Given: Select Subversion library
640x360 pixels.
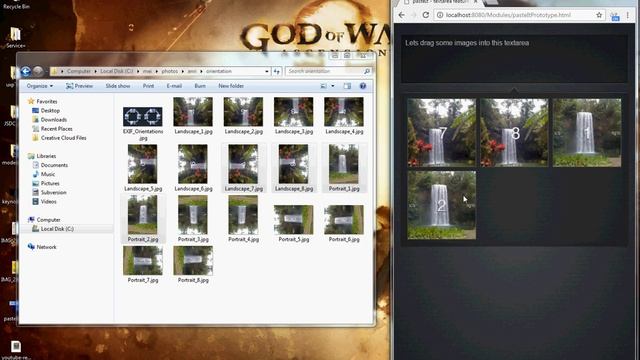Looking at the screenshot, I should [x=49, y=192].
